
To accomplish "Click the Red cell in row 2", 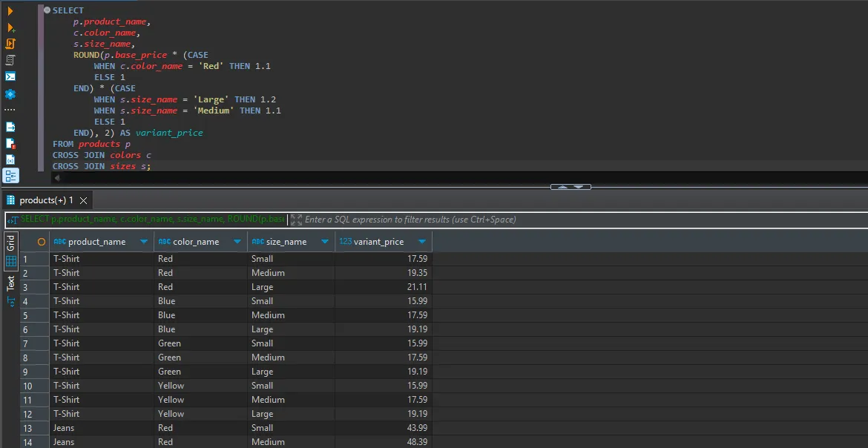I will coord(200,273).
